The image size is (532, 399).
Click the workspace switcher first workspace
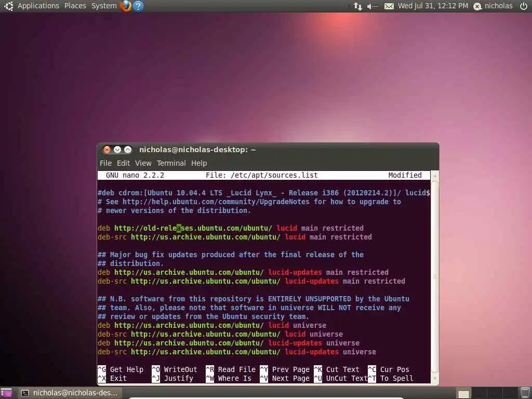463,394
